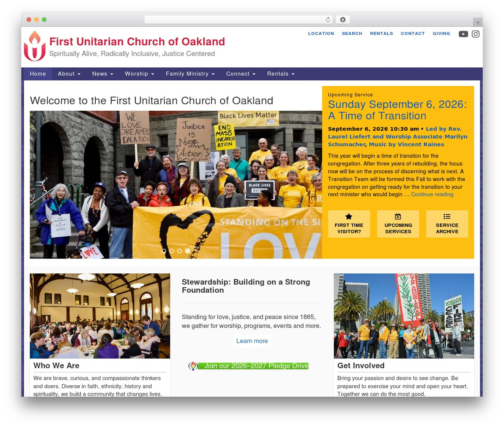The width and height of the screenshot is (504, 427).
Task: Click the star icon for First Time Visitor
Action: click(349, 216)
